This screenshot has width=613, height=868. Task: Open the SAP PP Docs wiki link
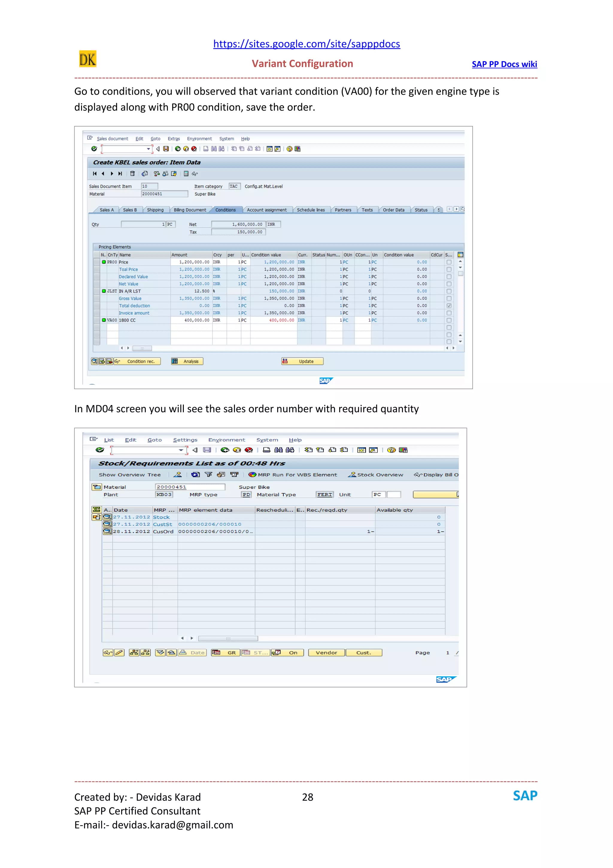pyautogui.click(x=504, y=64)
